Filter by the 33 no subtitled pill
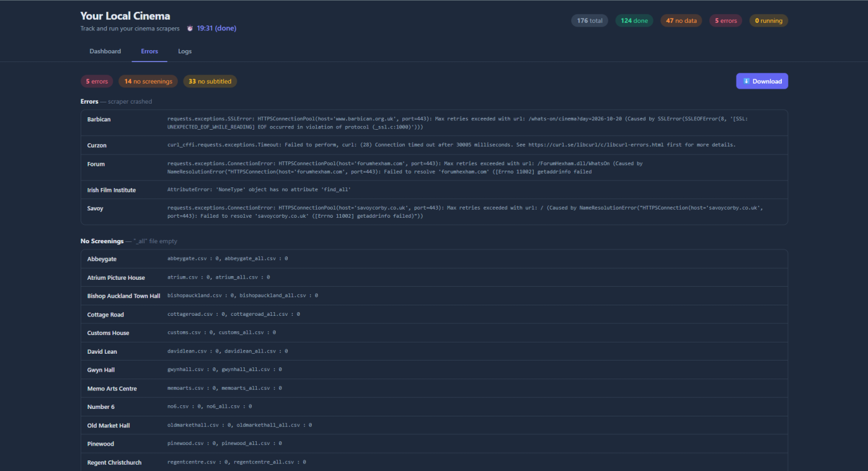The height and width of the screenshot is (471, 868). click(x=210, y=81)
